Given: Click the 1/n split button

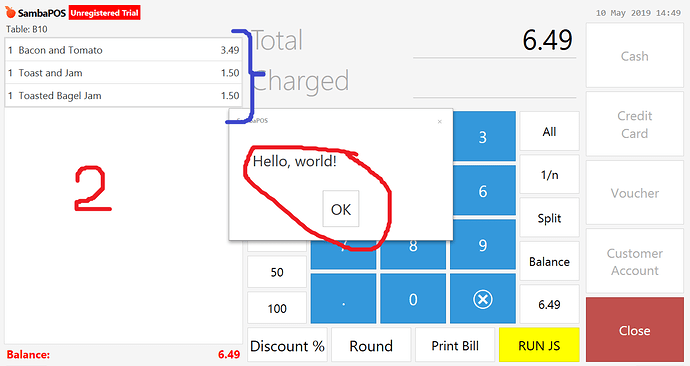Looking at the screenshot, I should click(x=549, y=174).
